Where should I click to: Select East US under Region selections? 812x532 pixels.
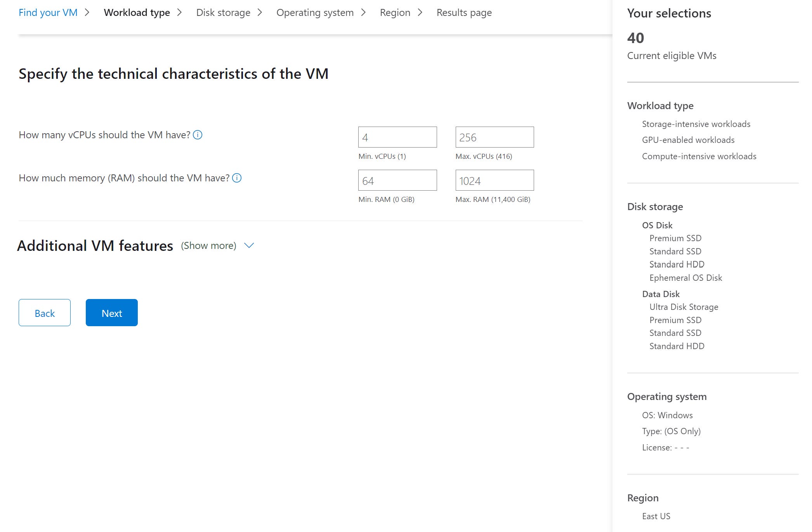(x=656, y=516)
